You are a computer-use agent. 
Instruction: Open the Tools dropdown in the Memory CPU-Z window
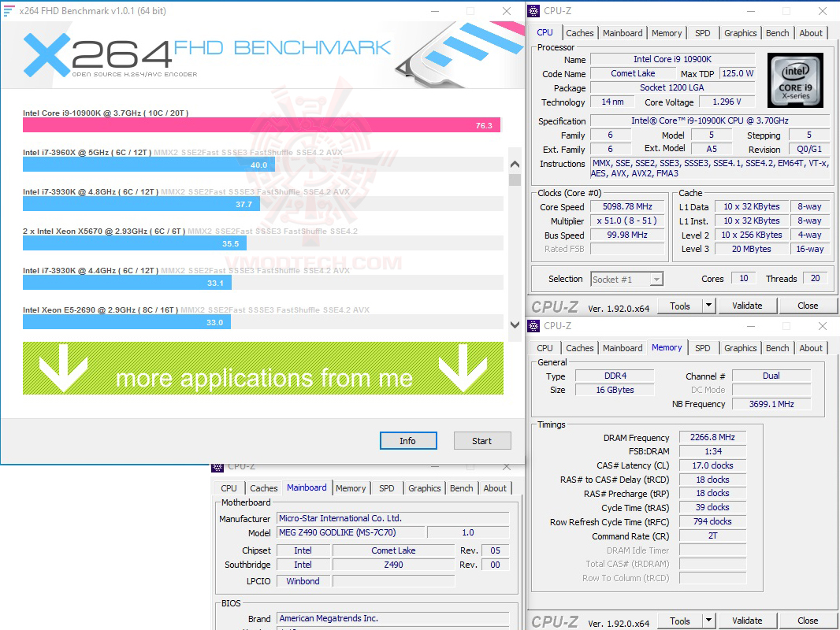tap(707, 620)
